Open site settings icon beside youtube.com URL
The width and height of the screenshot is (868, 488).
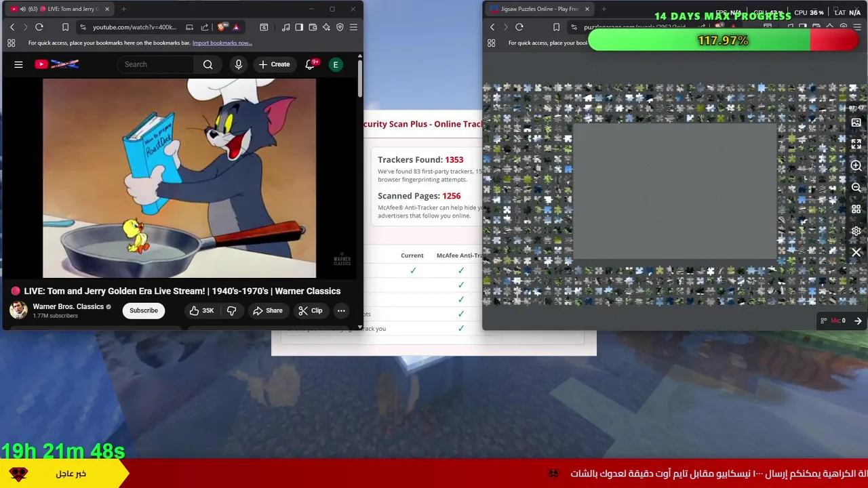tap(82, 27)
